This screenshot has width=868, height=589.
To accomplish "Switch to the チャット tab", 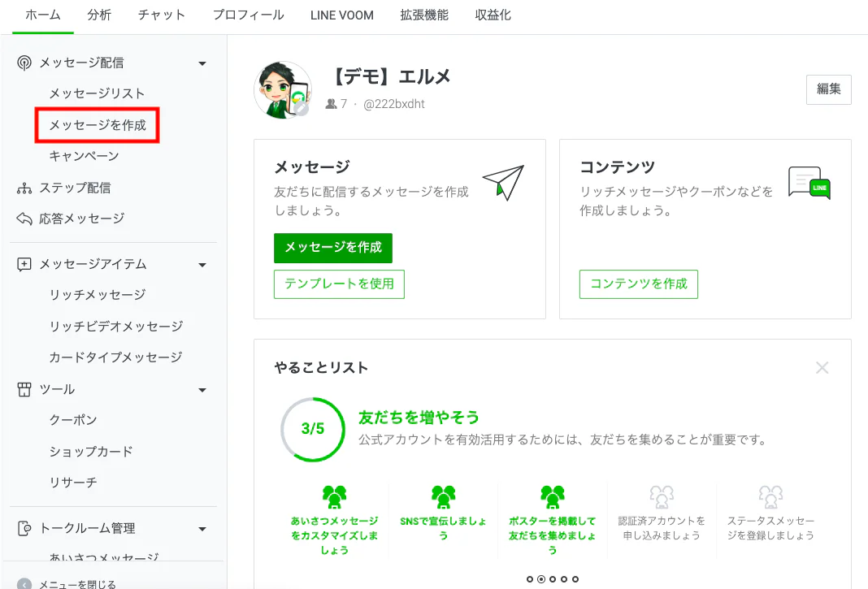I will click(x=162, y=15).
